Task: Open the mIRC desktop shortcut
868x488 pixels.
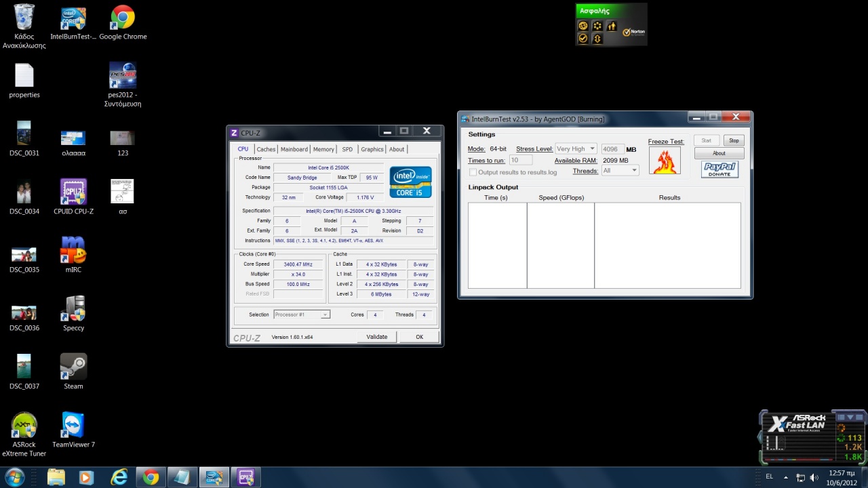Action: tap(73, 255)
